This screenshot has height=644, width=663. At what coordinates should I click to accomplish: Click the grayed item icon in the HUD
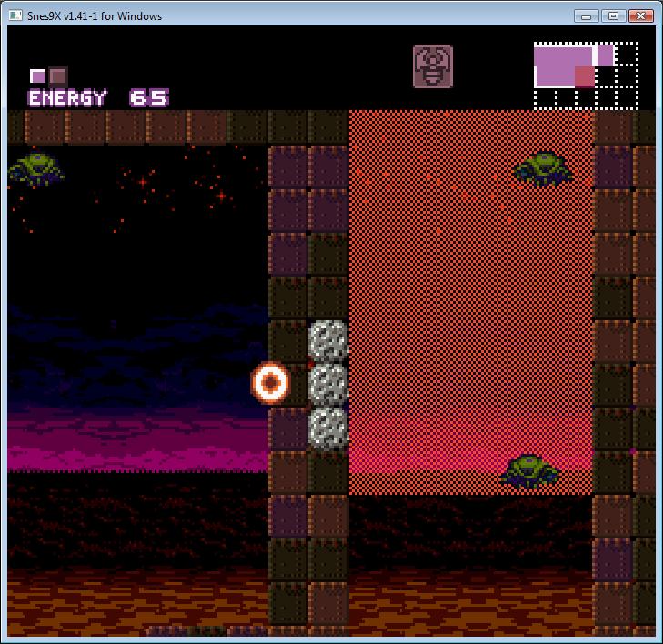tap(433, 66)
